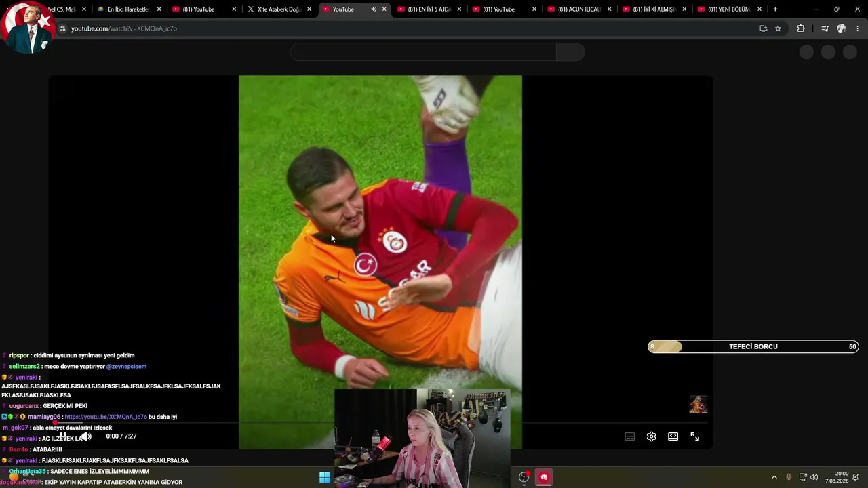Close the '(81) ACUN ILICALI' tab
Screen dimensions: 868x488
(x=610, y=9)
